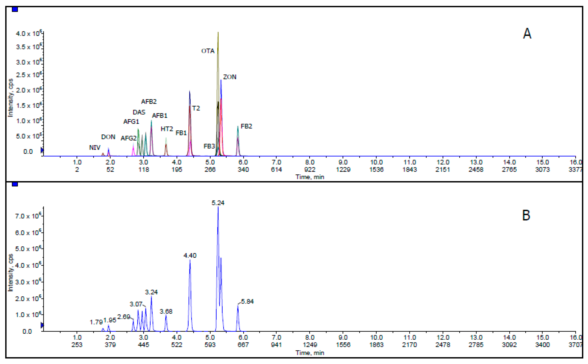Click the Intensity, cps axis title in panel A
This screenshot has height=364, width=588.
click(10, 98)
